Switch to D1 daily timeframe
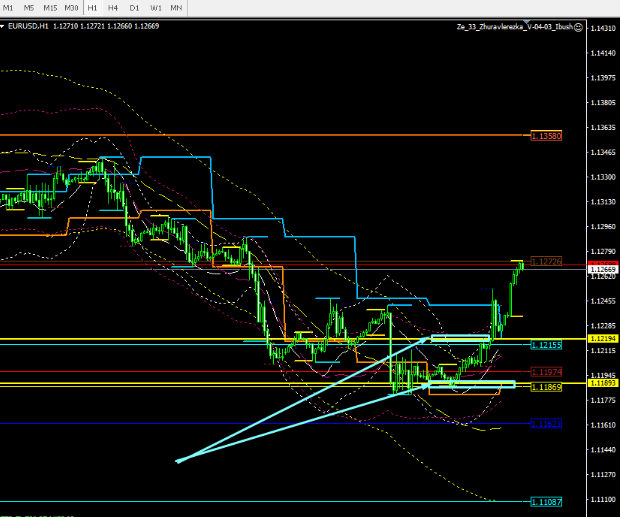Screen dimensions: 621x517 (133, 7)
